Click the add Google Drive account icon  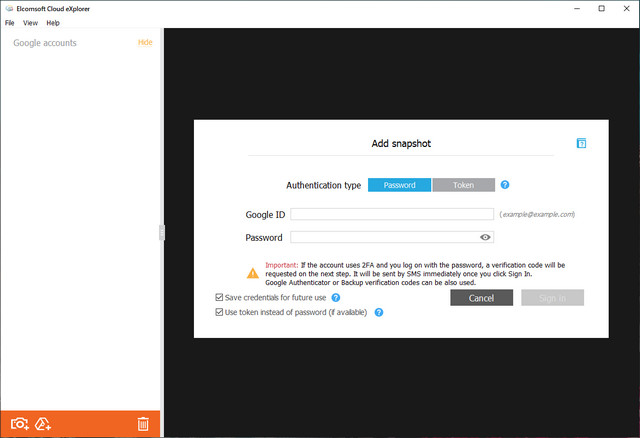[43, 424]
